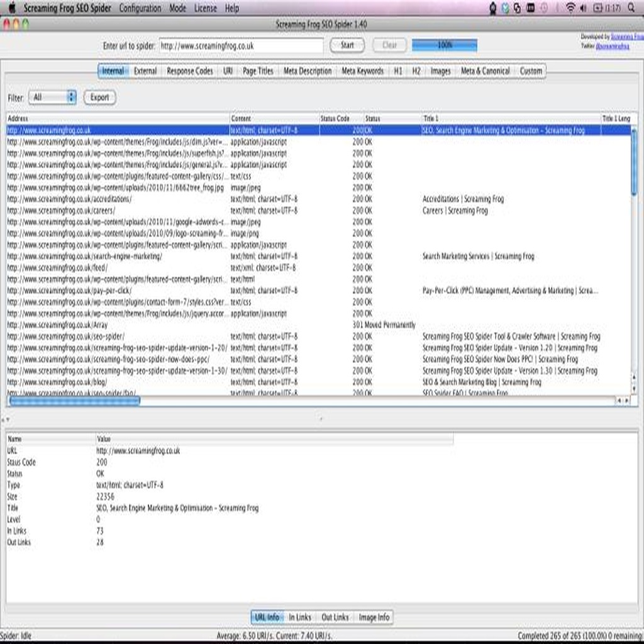Click the Completed 265 of 265 status text
Viewport: 644px width, 644px height.
580,636
